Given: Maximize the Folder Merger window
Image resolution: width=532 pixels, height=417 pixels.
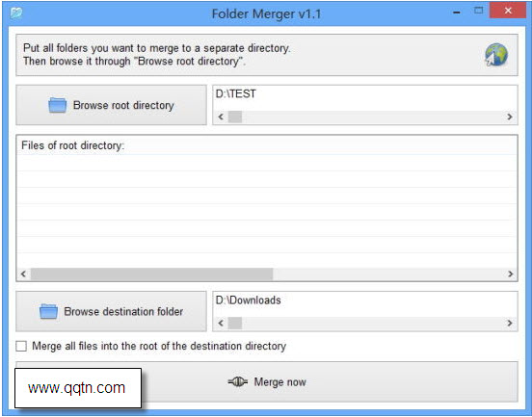Looking at the screenshot, I should pyautogui.click(x=478, y=11).
